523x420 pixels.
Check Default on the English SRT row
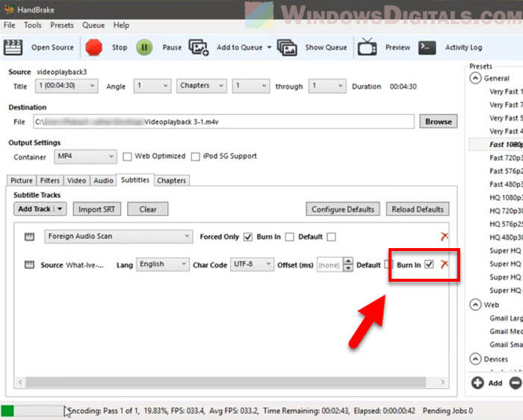click(387, 265)
